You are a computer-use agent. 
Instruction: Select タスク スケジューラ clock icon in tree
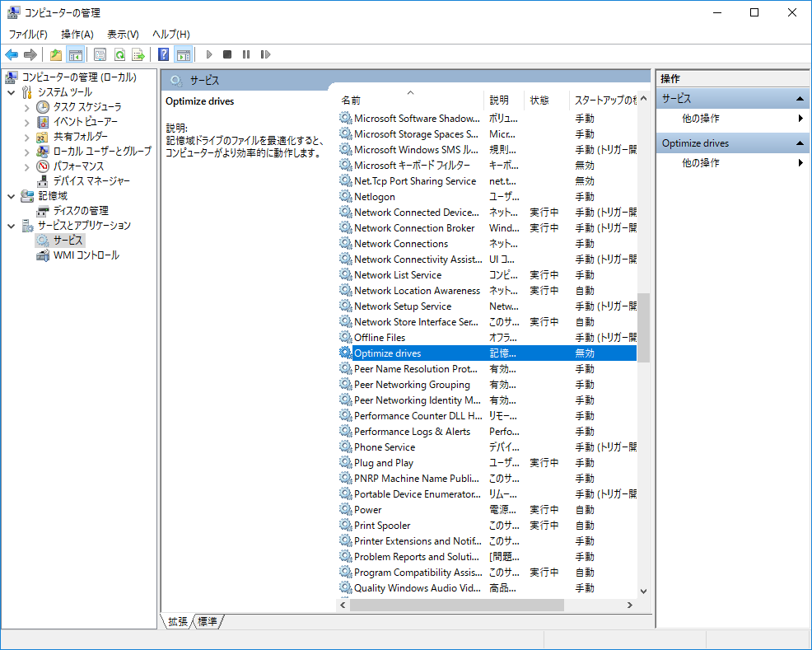click(43, 107)
